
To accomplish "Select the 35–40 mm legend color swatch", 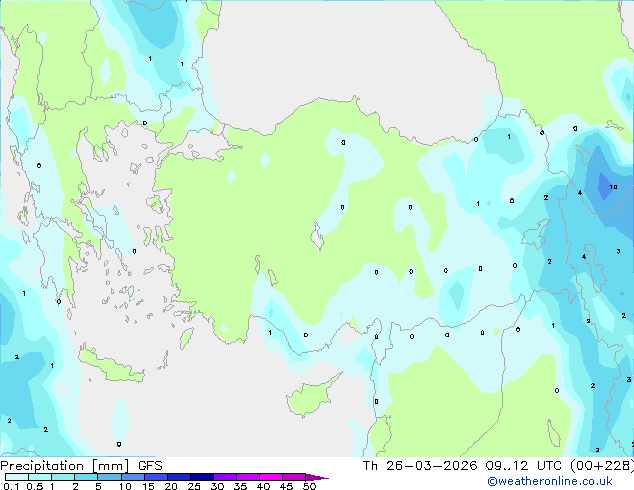I will [248, 477].
